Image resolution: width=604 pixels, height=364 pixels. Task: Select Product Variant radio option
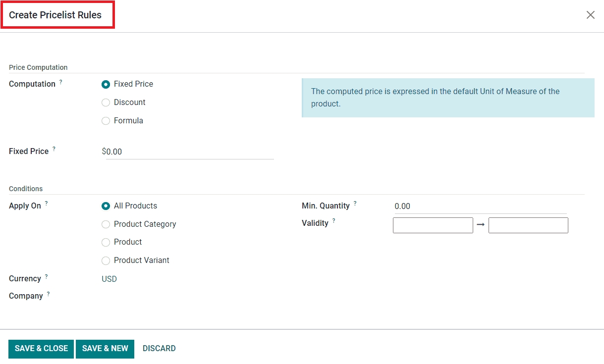(106, 260)
